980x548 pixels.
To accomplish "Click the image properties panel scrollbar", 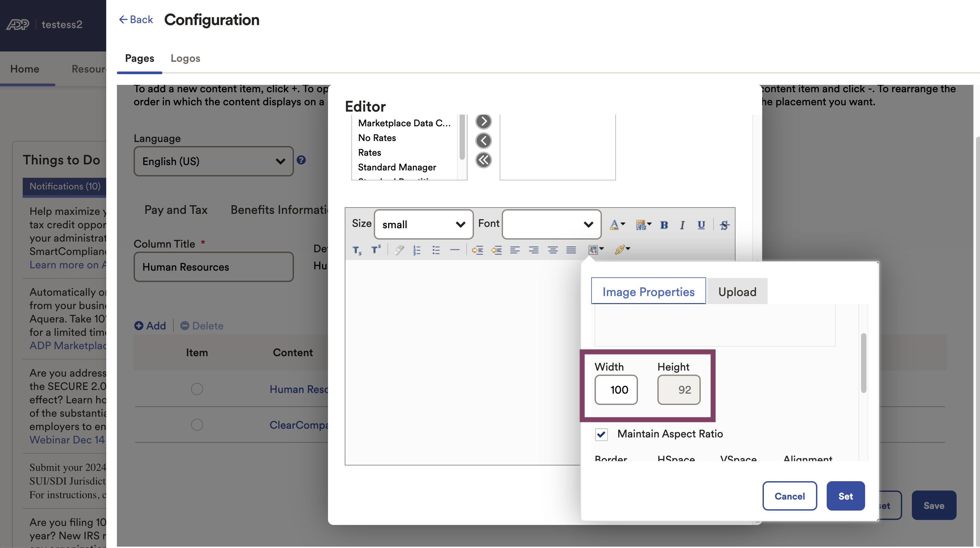I will 863,363.
